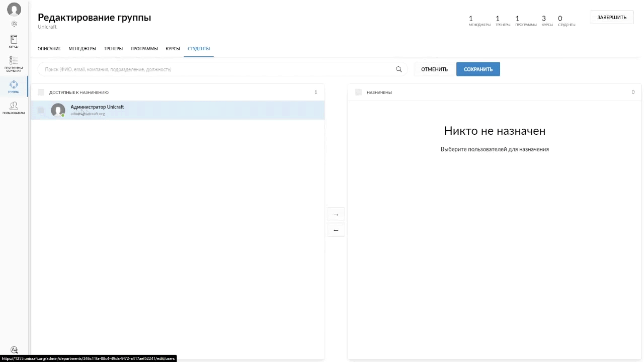Viewport: 644px width, 362px height.
Task: Click the Программы counter in the header
Action: [526, 21]
